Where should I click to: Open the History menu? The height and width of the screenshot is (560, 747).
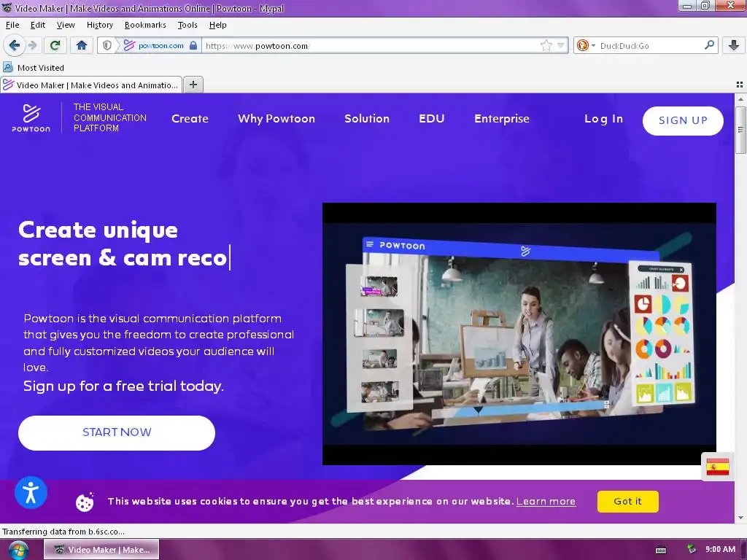click(99, 25)
